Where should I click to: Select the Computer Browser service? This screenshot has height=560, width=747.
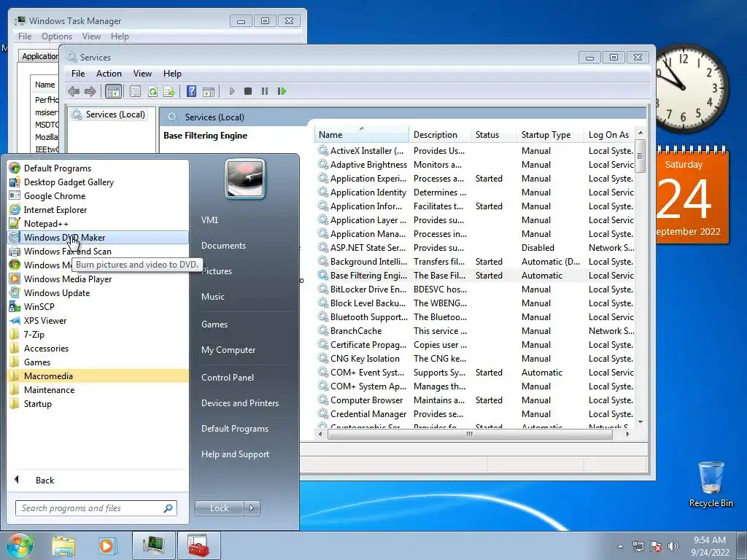click(475, 400)
